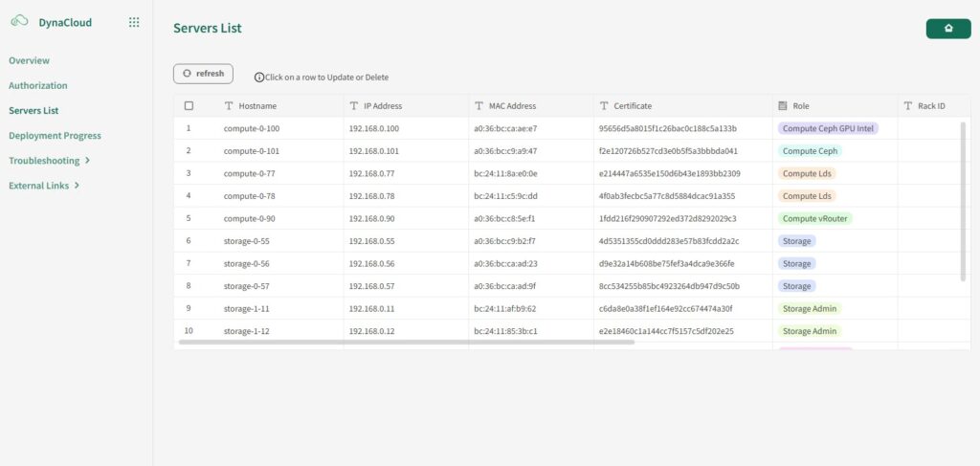The height and width of the screenshot is (466, 980).
Task: Click the info icon beside row hint
Action: coord(258,78)
